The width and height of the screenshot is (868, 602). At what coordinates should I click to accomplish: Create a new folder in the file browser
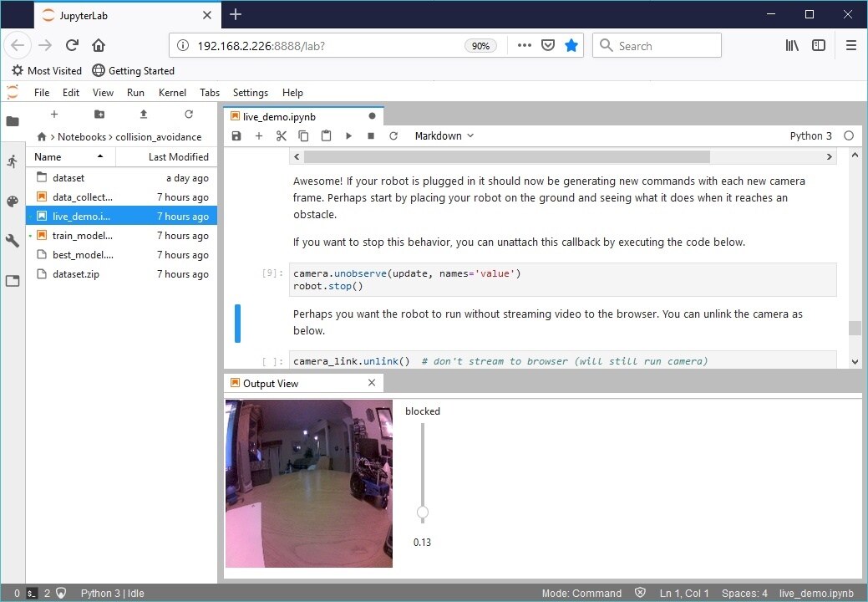pos(99,115)
